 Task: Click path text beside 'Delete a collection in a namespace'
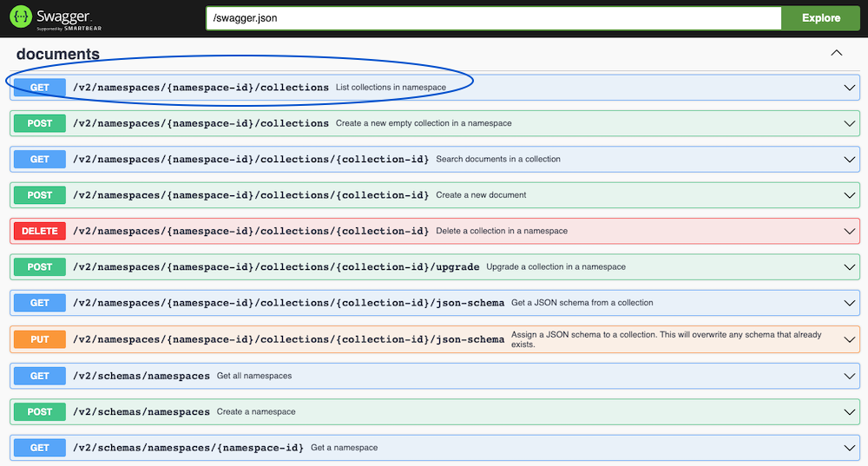pos(251,232)
